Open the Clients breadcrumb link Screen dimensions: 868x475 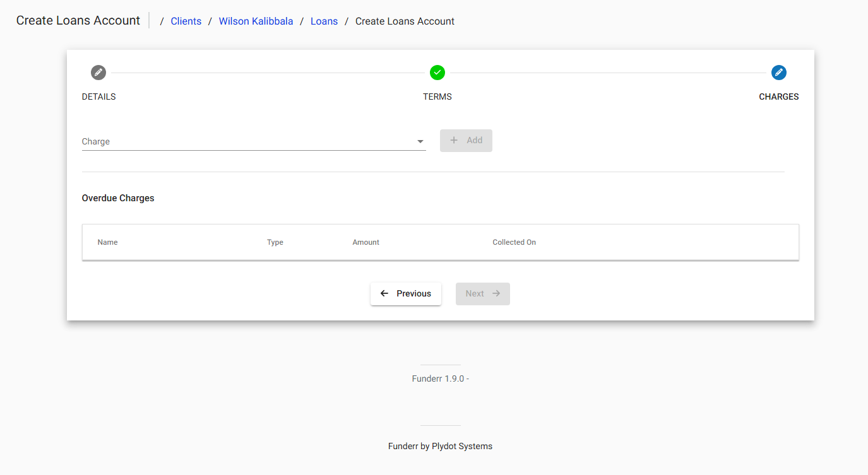(x=186, y=21)
